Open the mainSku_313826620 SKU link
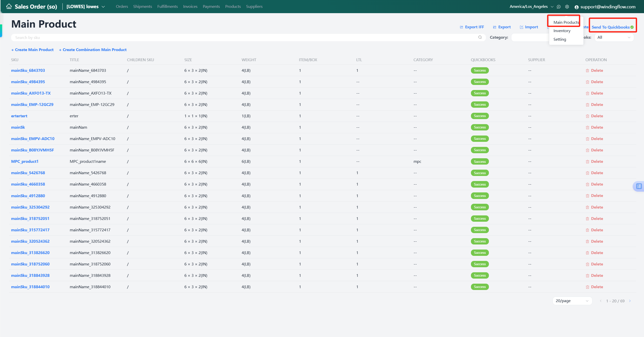The height and width of the screenshot is (337, 644). point(30,253)
